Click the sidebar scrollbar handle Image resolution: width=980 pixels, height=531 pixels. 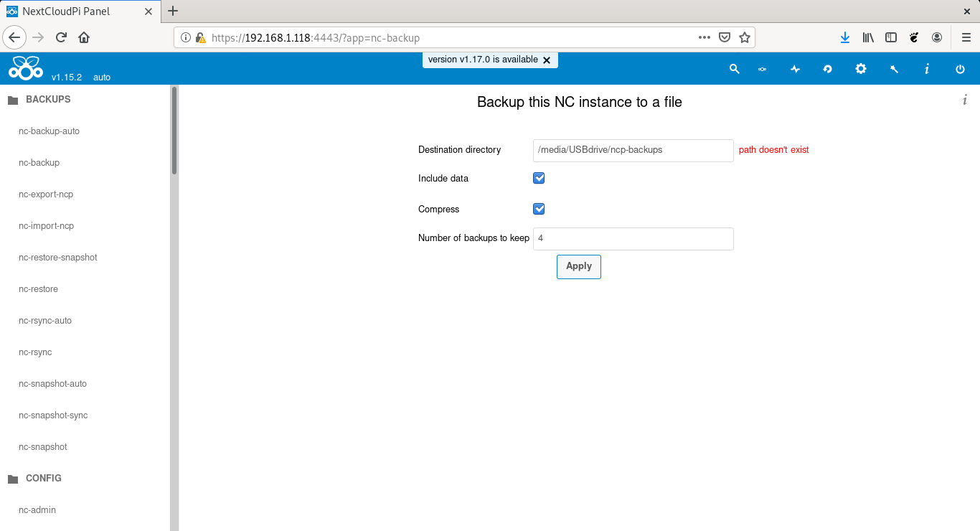click(174, 129)
